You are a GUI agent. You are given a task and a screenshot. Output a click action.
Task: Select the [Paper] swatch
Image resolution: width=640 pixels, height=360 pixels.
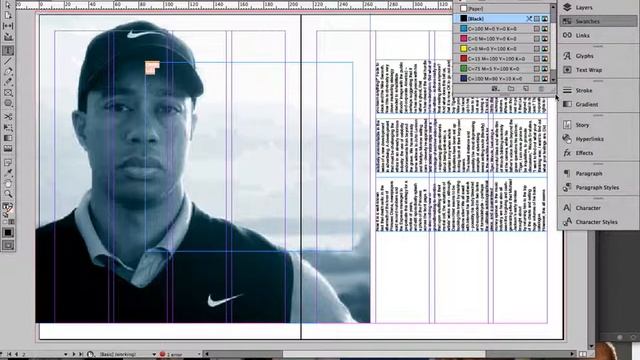point(502,9)
